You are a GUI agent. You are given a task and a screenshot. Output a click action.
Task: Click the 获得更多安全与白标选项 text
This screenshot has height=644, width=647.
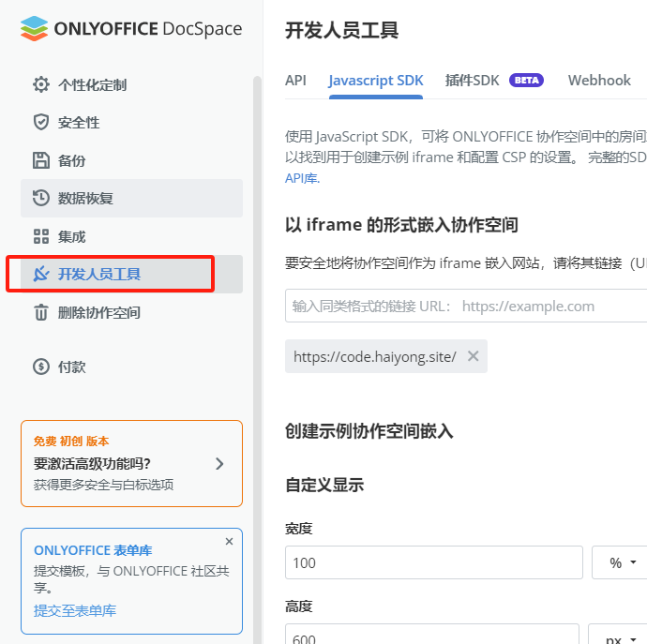(x=103, y=485)
